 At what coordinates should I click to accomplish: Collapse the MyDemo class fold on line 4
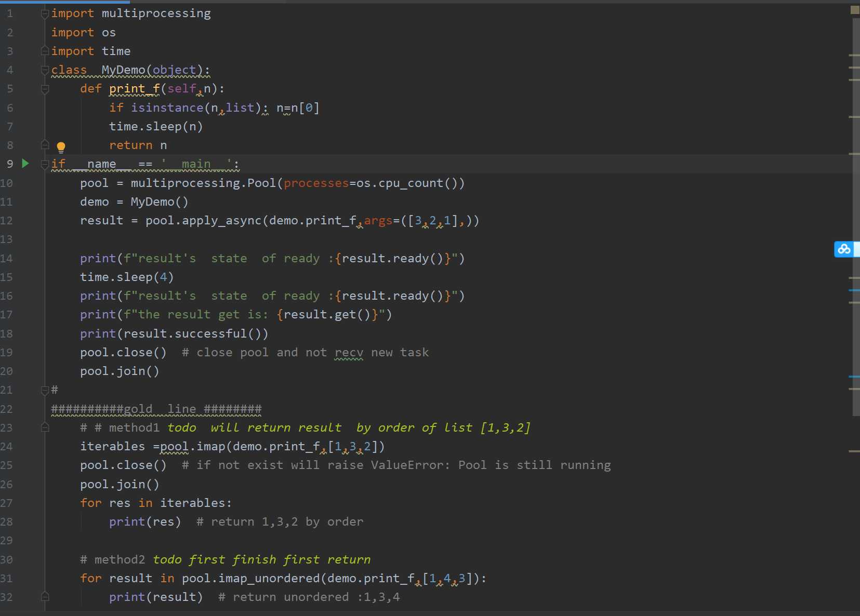[45, 70]
